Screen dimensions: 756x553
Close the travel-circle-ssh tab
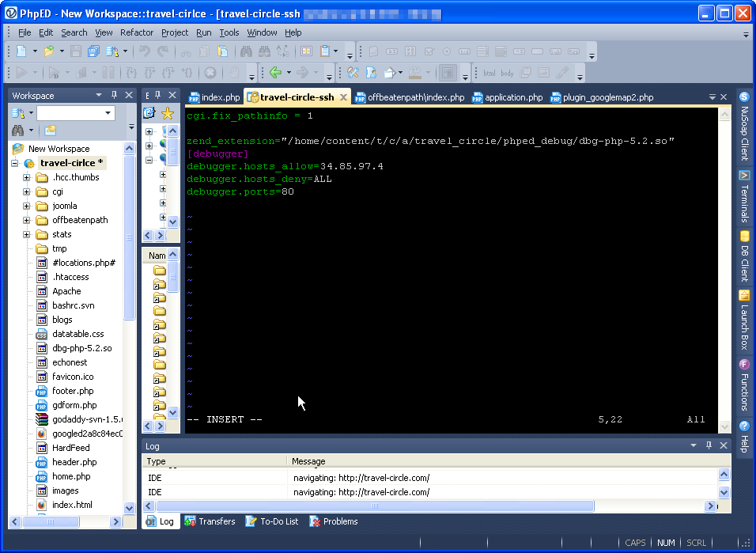(x=343, y=97)
